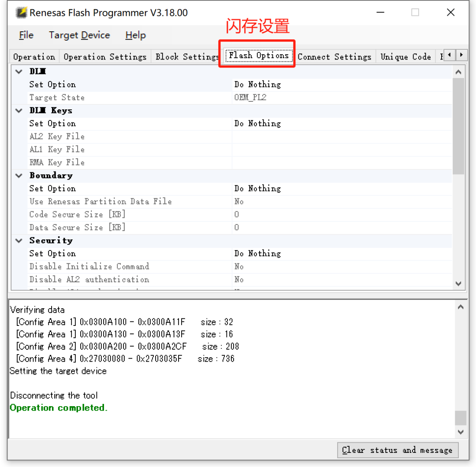Collapse the Security section
Image resolution: width=476 pixels, height=467 pixels.
pos(19,240)
